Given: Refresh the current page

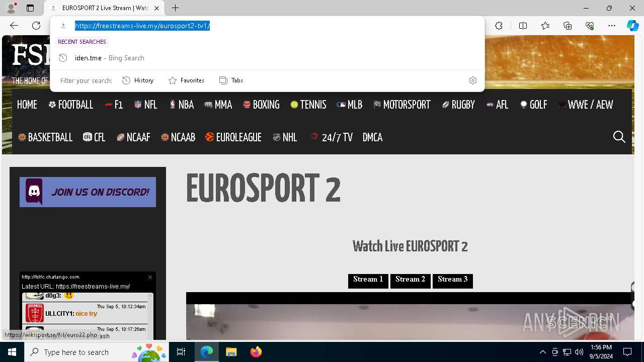Looking at the screenshot, I should tap(36, 26).
